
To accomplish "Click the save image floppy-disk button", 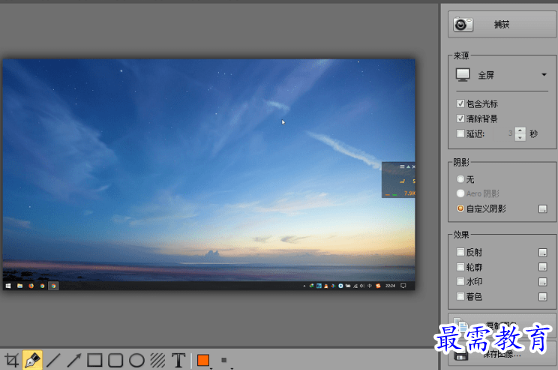I will coord(502,354).
